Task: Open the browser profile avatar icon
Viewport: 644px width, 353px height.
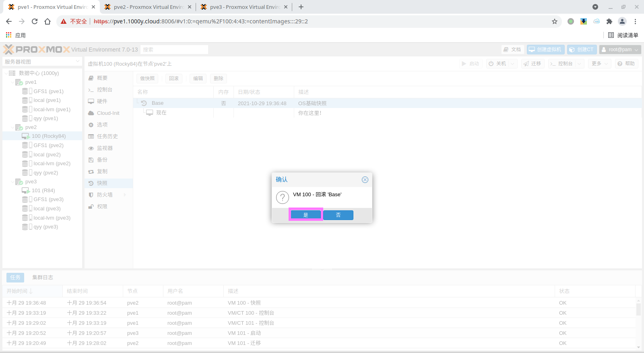Action: click(622, 21)
